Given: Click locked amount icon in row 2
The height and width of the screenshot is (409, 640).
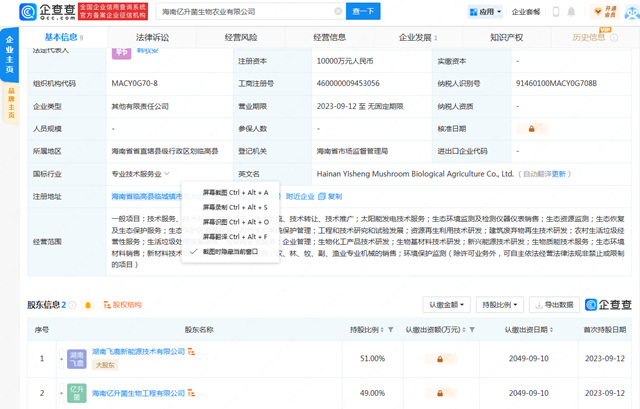Looking at the screenshot, I should 440,393.
